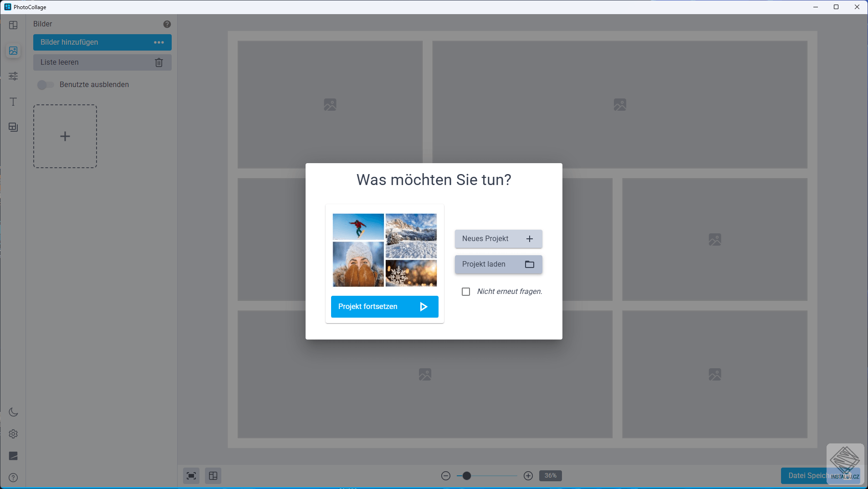
Task: Select the text tool sidebar icon
Action: click(x=13, y=102)
